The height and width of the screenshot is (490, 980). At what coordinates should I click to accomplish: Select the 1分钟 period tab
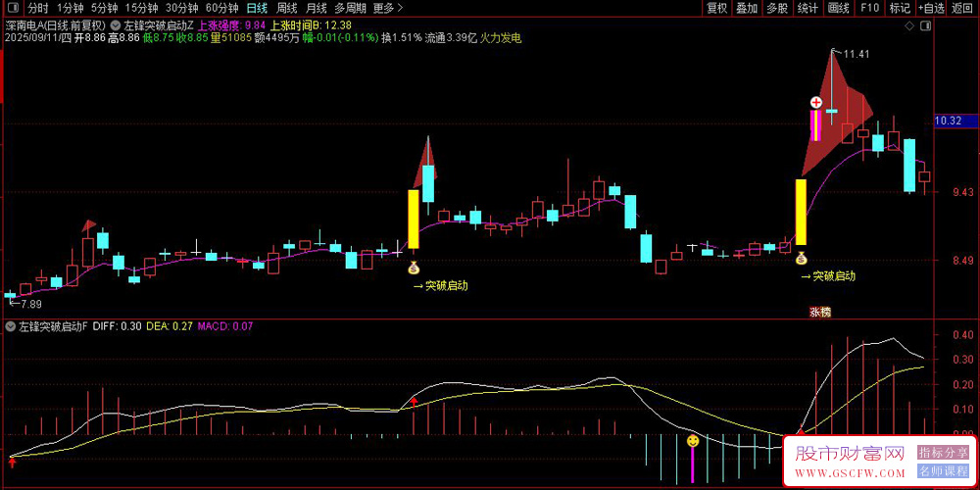pos(70,8)
